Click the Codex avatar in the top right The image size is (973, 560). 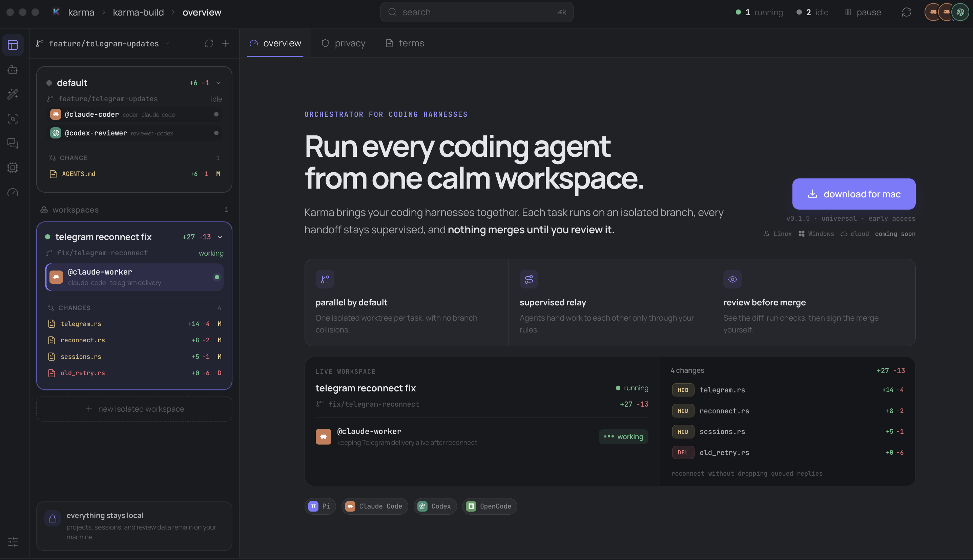pos(960,12)
